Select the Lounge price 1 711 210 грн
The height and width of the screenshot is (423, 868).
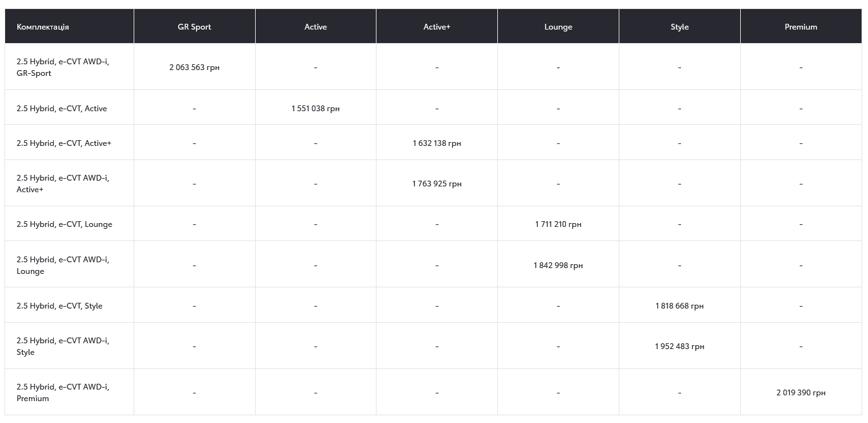pyautogui.click(x=558, y=224)
